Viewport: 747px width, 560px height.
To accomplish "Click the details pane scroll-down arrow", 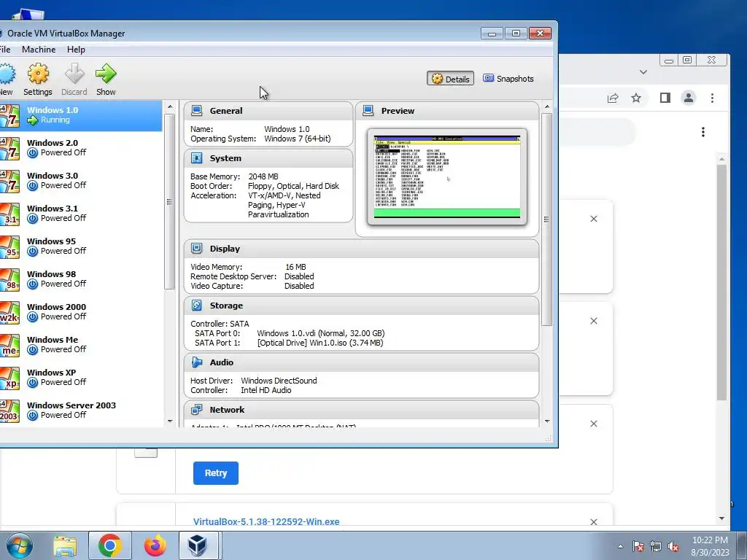I will coord(547,421).
